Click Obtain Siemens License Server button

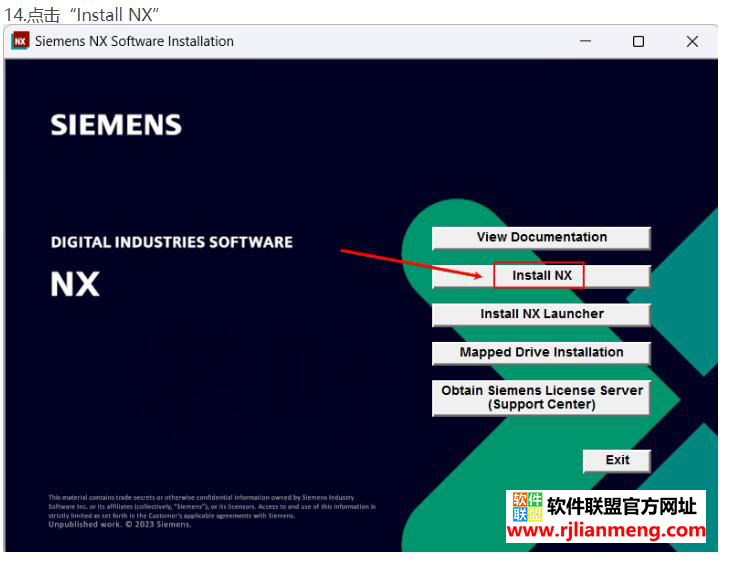coord(541,397)
